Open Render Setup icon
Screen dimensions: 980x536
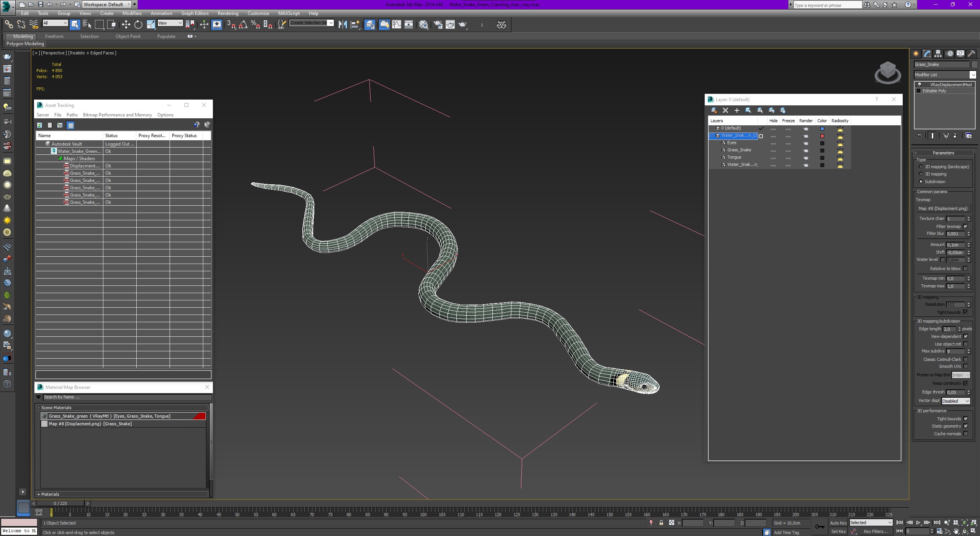[438, 25]
